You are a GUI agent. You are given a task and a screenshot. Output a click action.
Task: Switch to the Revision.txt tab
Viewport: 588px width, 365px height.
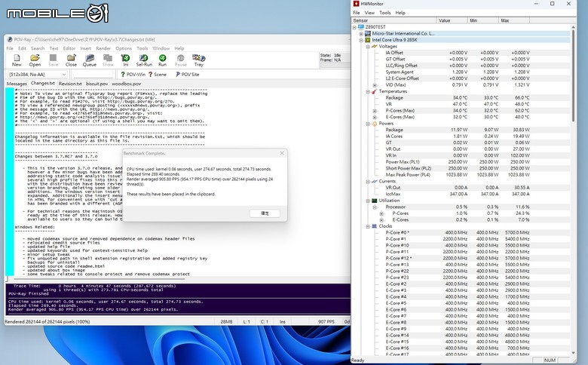pos(70,84)
